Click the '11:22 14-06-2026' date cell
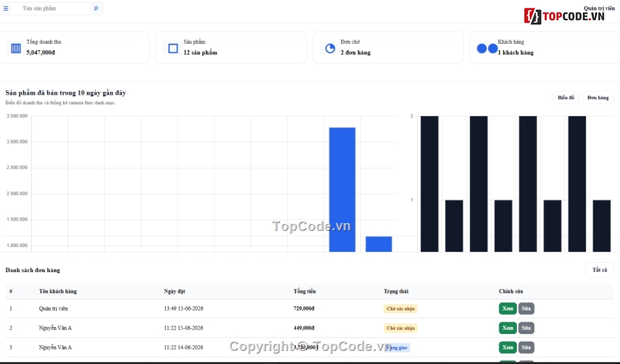620x364 pixels. point(183,348)
